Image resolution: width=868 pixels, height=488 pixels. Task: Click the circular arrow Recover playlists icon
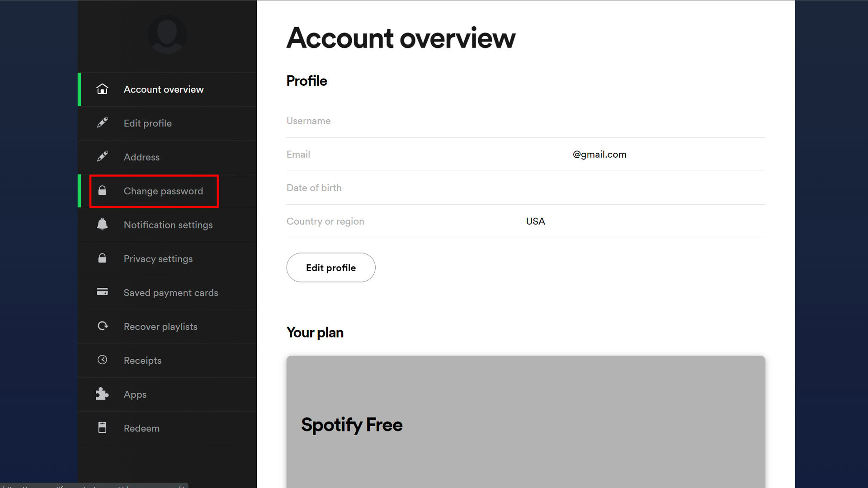click(103, 326)
